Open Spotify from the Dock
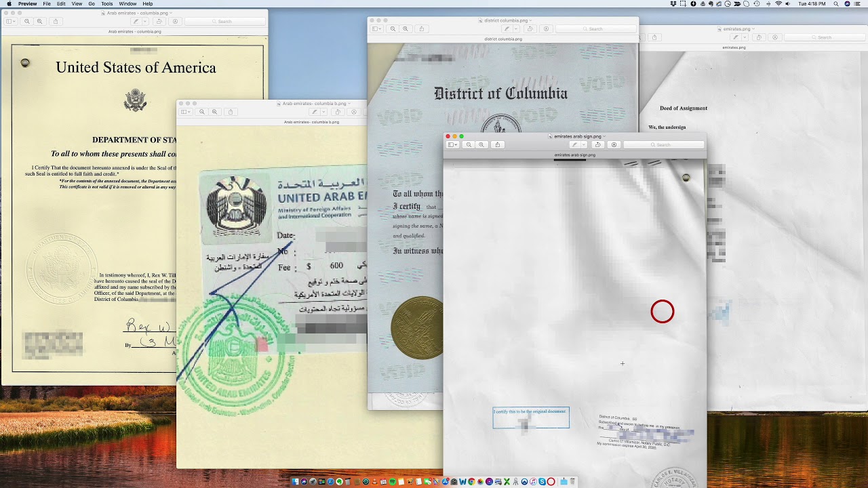 point(393,482)
